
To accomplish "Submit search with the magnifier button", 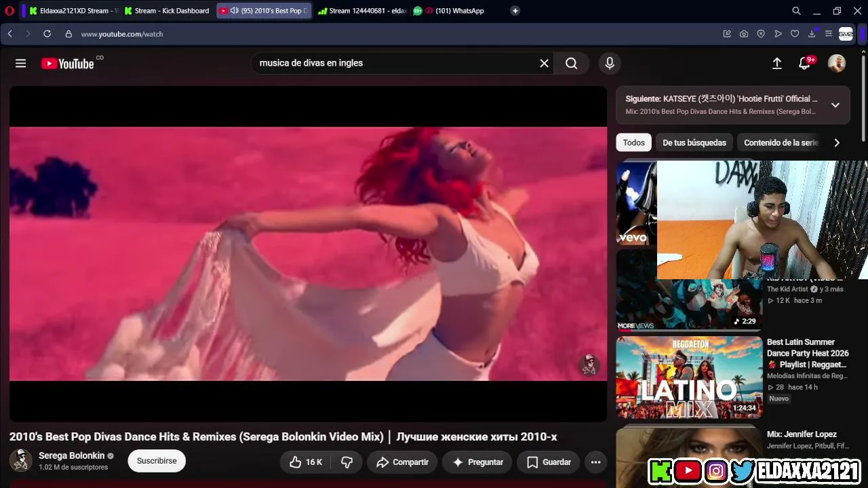I will 572,63.
